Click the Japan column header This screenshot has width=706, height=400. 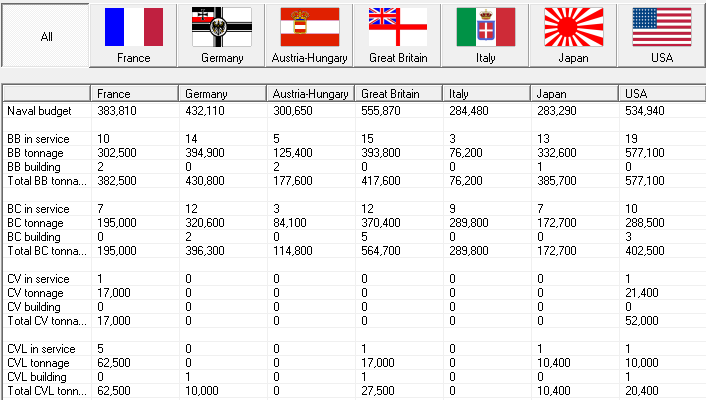click(x=574, y=93)
